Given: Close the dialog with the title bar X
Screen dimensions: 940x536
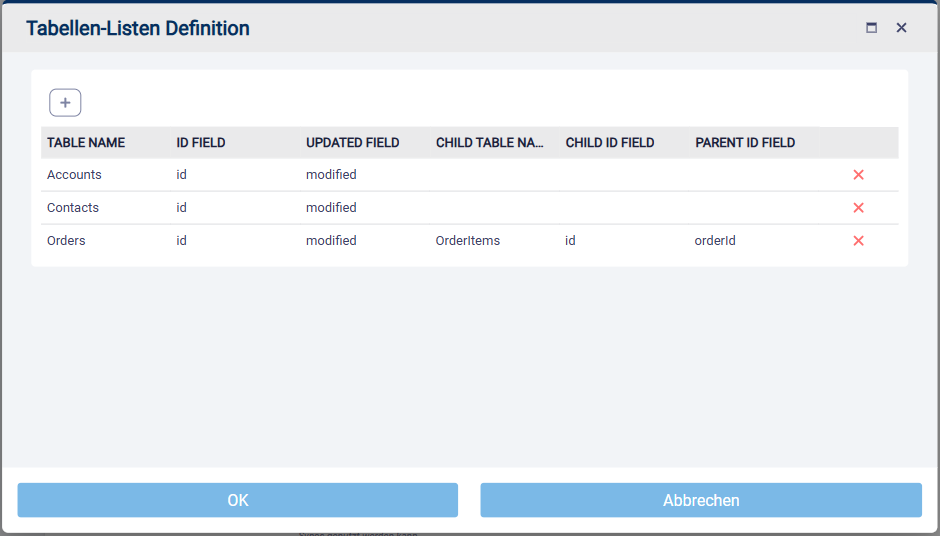Looking at the screenshot, I should click(x=901, y=28).
